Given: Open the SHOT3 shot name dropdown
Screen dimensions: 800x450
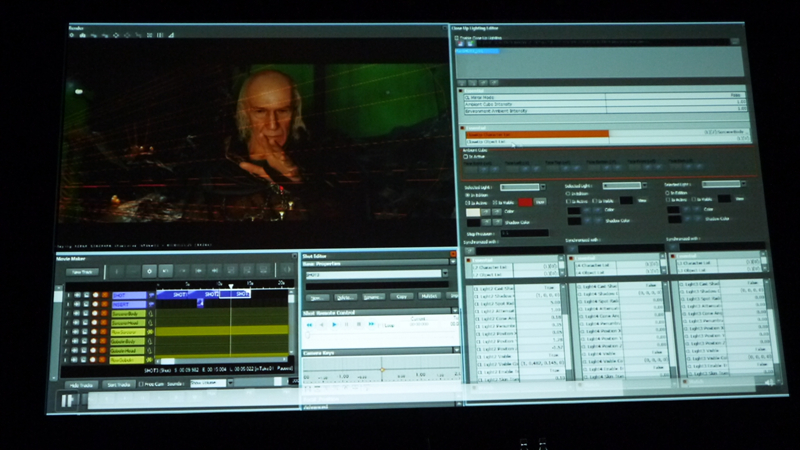Looking at the screenshot, I should point(445,274).
